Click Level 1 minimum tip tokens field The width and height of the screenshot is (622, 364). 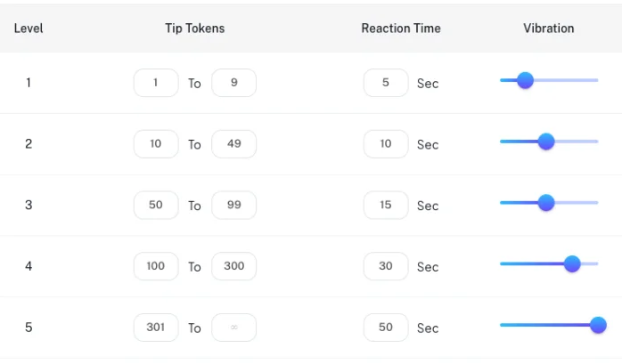156,83
